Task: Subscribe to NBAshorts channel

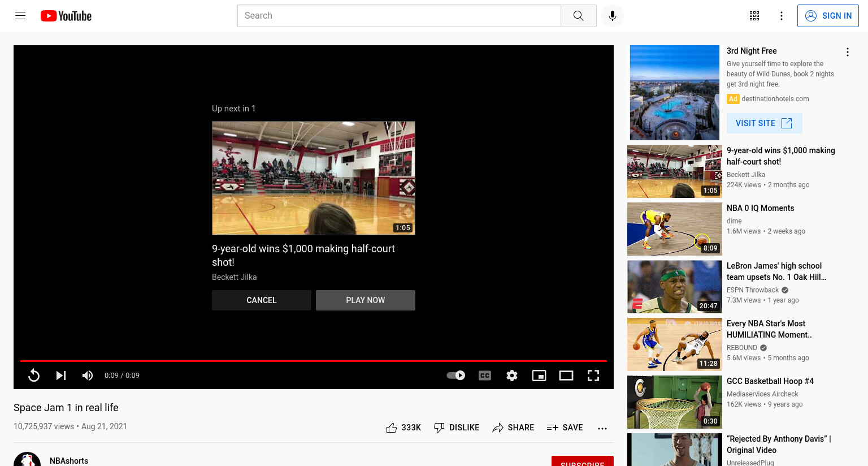Action: click(583, 461)
